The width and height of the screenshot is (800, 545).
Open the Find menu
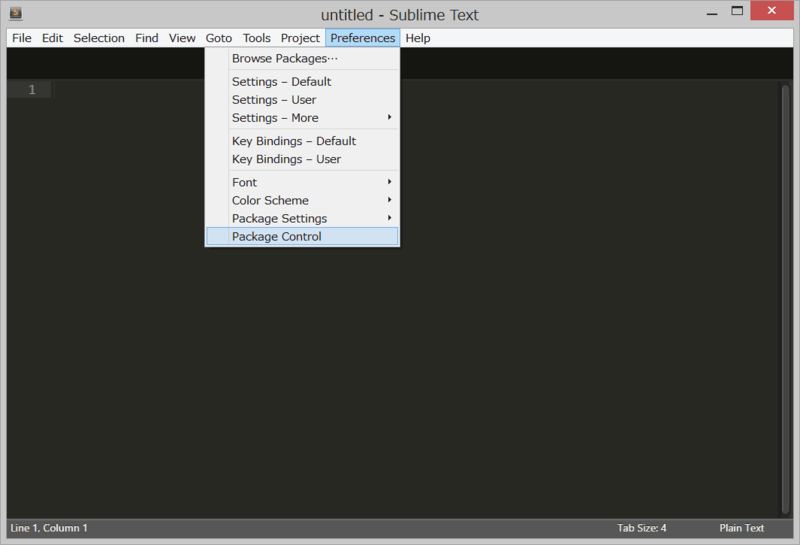[x=146, y=38]
